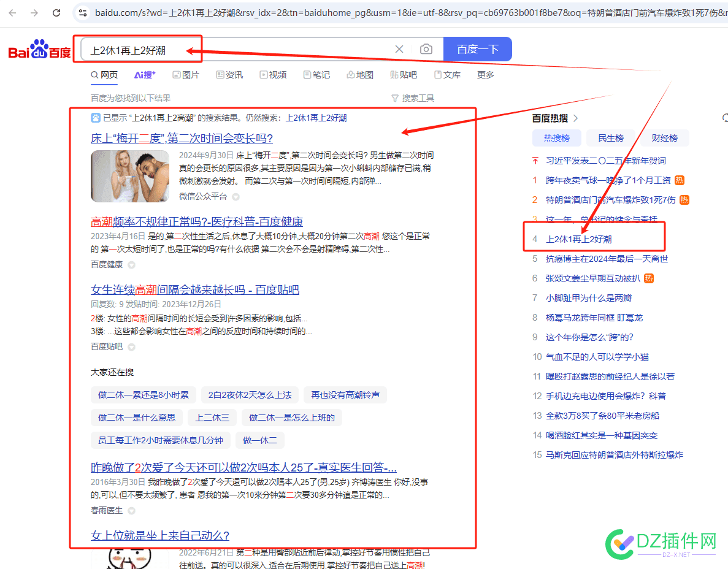Image resolution: width=728 pixels, height=569 pixels.
Task: Open hot topic 习近平发表二〇二五年新年贺词
Action: tap(606, 161)
